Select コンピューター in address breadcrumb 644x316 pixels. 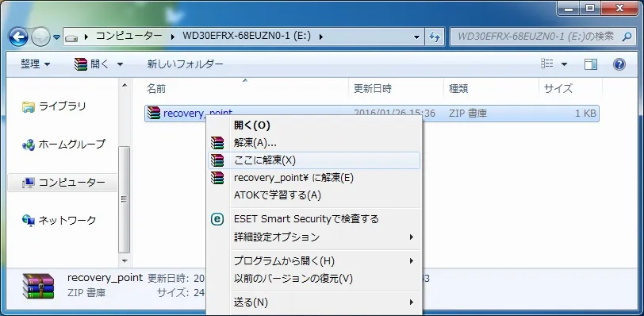click(x=129, y=37)
